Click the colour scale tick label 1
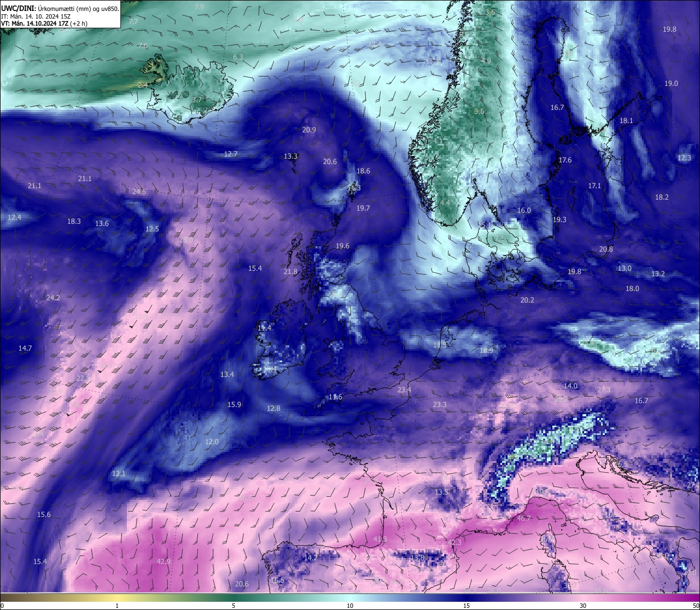Image resolution: width=700 pixels, height=610 pixels. 117,605
